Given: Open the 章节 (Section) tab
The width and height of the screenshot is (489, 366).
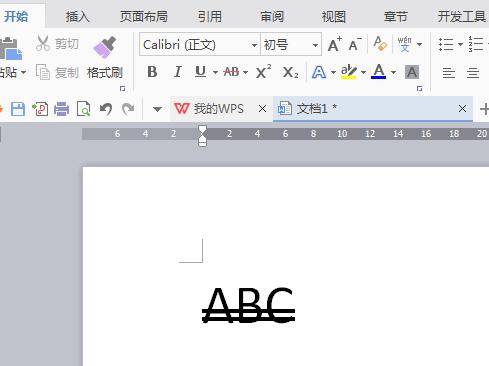Looking at the screenshot, I should [396, 16].
